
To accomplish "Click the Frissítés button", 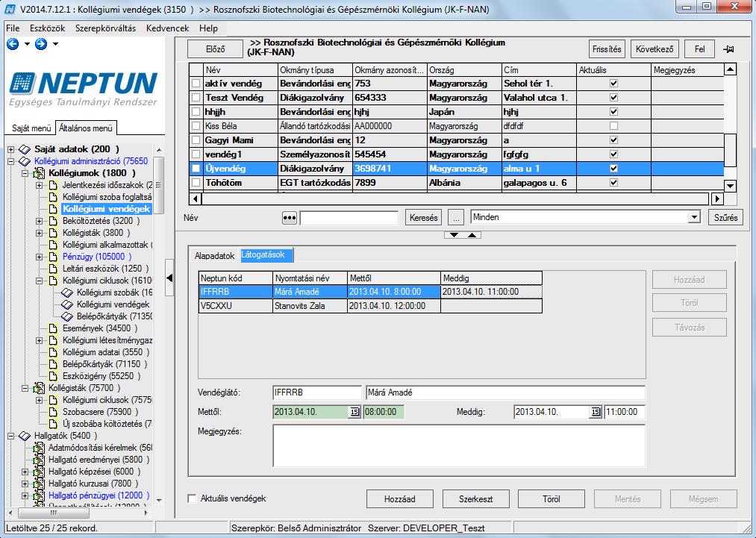I will [x=607, y=49].
